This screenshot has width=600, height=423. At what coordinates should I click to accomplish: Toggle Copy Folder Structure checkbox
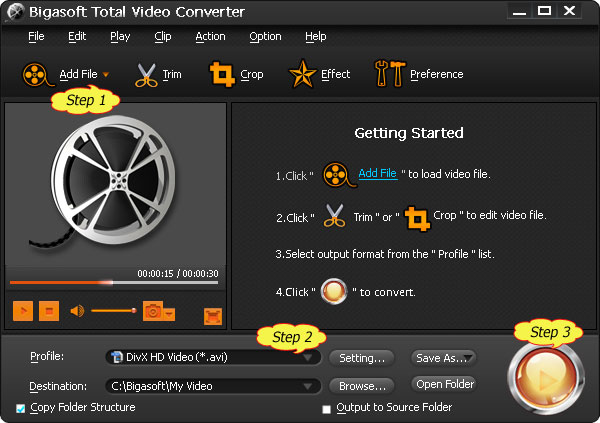pyautogui.click(x=21, y=408)
